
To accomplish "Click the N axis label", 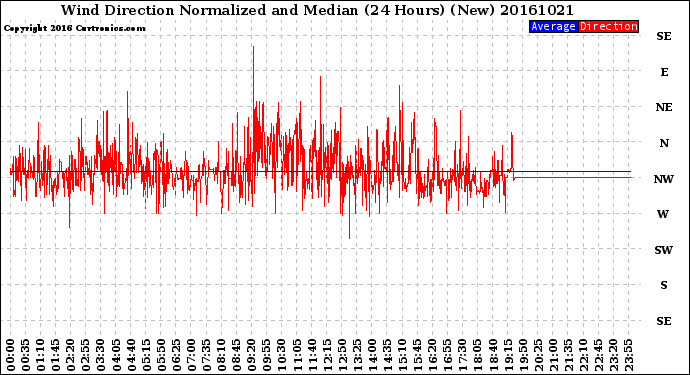I will 664,143.
